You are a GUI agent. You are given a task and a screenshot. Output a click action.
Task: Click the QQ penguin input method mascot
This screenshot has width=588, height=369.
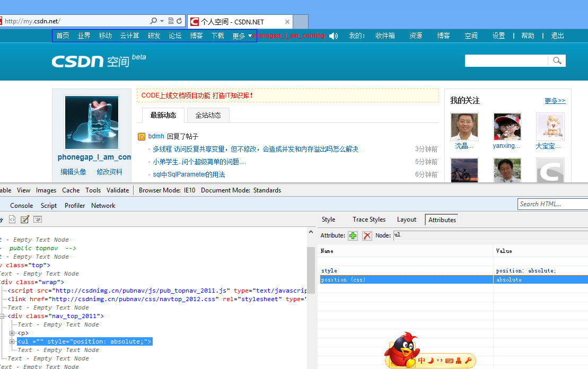[x=401, y=350]
